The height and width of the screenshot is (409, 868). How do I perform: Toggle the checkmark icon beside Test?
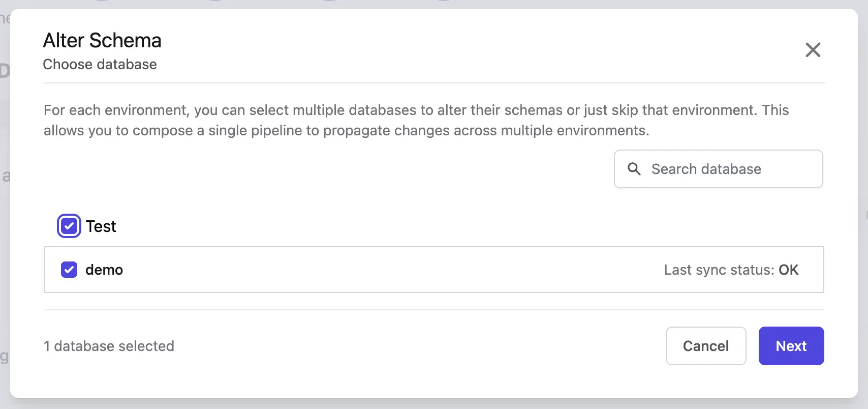69,226
